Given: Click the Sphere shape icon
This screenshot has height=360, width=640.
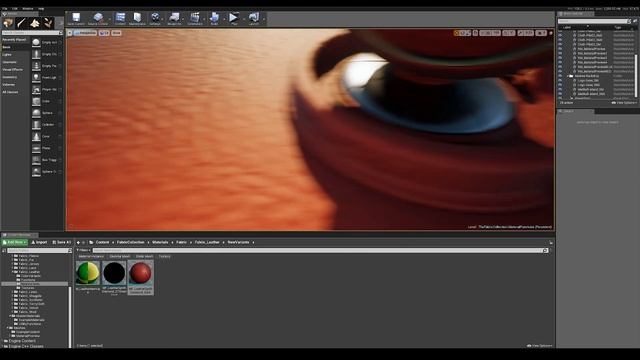Looking at the screenshot, I should point(36,113).
